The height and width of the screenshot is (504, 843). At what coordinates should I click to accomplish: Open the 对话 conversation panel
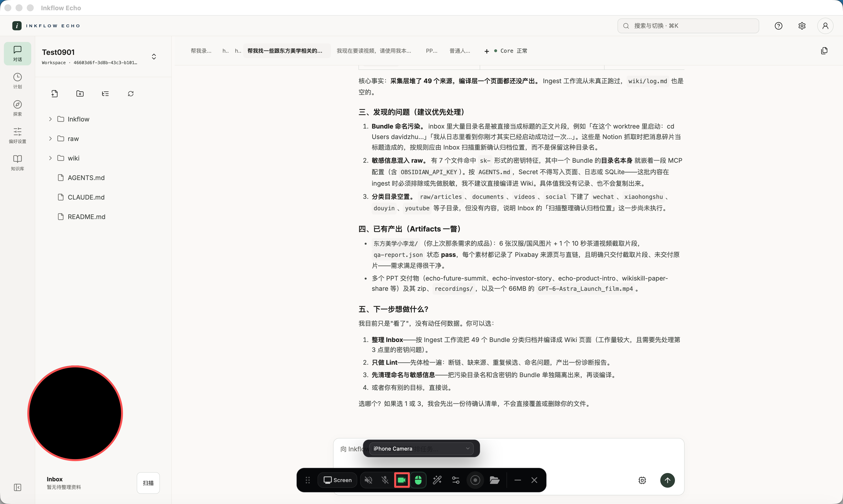(x=17, y=54)
